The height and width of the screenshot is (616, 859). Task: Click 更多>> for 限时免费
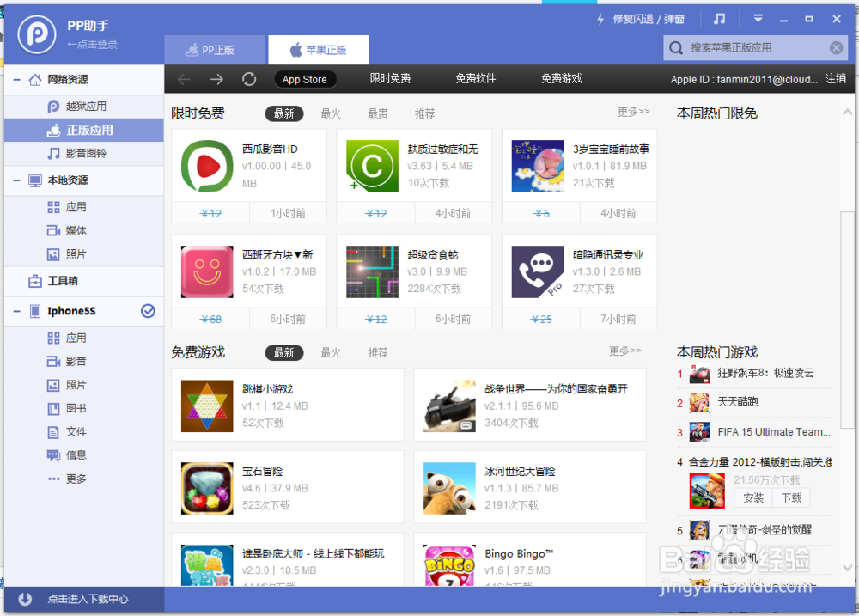click(633, 112)
